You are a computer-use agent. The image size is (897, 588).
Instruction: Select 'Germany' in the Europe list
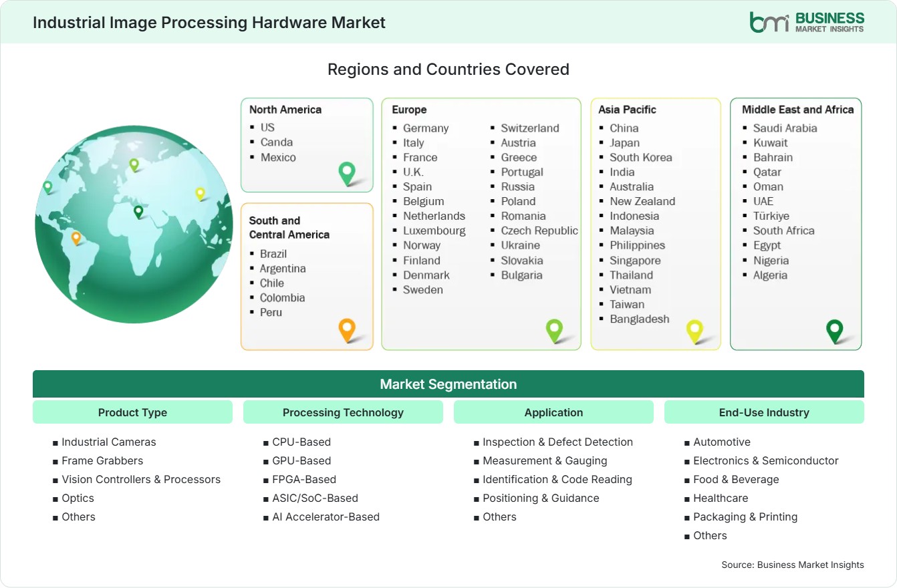coord(426,128)
